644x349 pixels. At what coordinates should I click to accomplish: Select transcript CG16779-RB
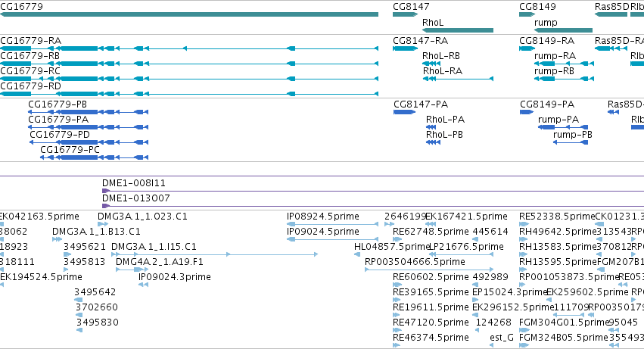[189, 64]
